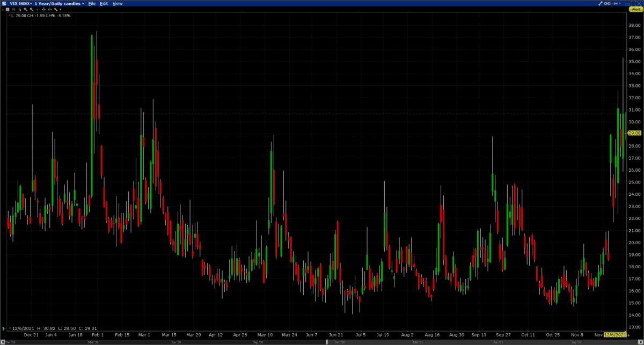Open the wrench settings icon in title bar
This screenshot has width=644, height=345.
(601, 3)
